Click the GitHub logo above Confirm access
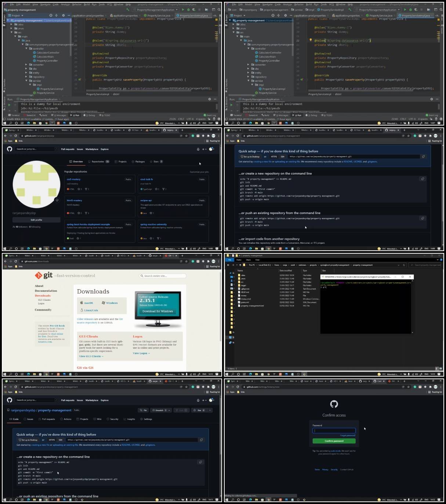The width and height of the screenshot is (446, 504). 334,404
